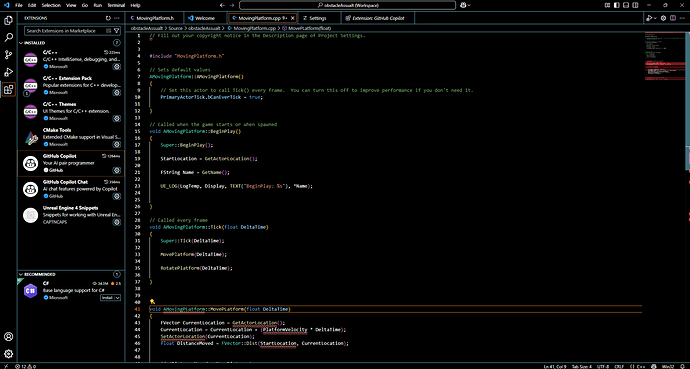
Task: Switch to Extension: GitHub Copilot tab
Action: point(378,18)
